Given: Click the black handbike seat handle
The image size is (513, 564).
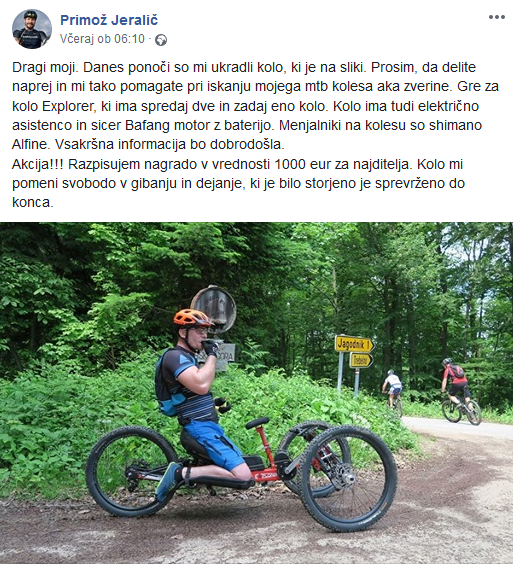Looking at the screenshot, I should (257, 423).
